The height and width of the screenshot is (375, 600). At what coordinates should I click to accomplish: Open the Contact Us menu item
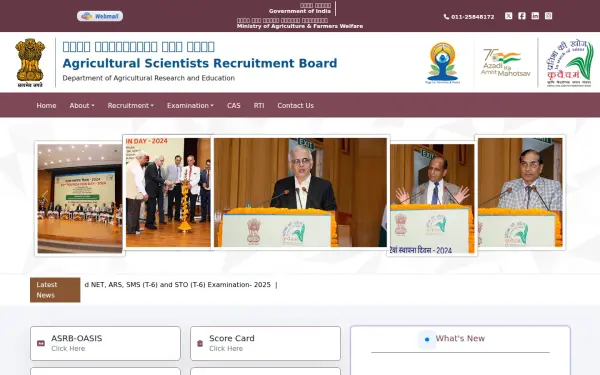click(295, 105)
